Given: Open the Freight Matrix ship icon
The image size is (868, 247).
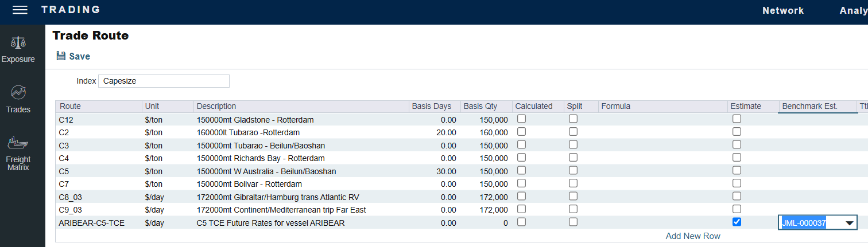Looking at the screenshot, I should 18,143.
